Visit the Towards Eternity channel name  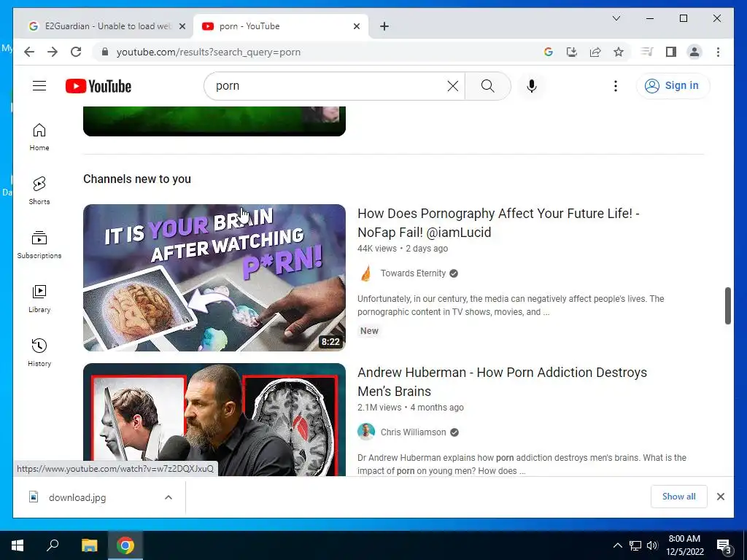tap(413, 273)
